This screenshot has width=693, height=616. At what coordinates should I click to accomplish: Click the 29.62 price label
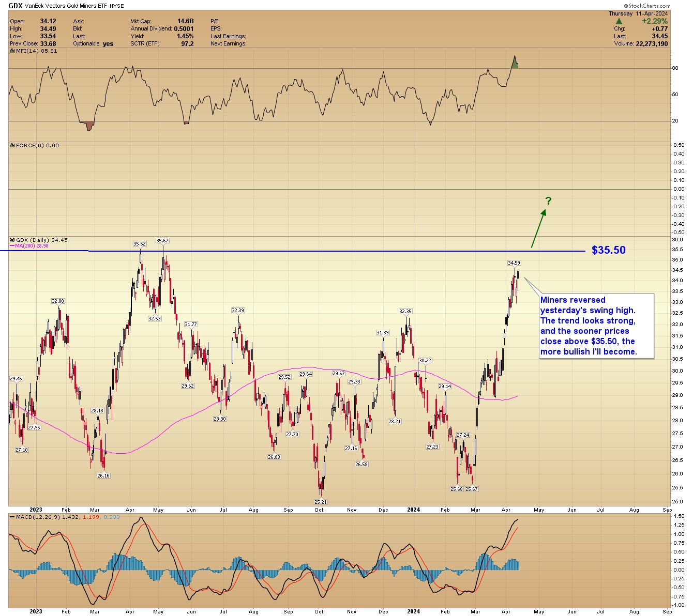click(x=188, y=386)
